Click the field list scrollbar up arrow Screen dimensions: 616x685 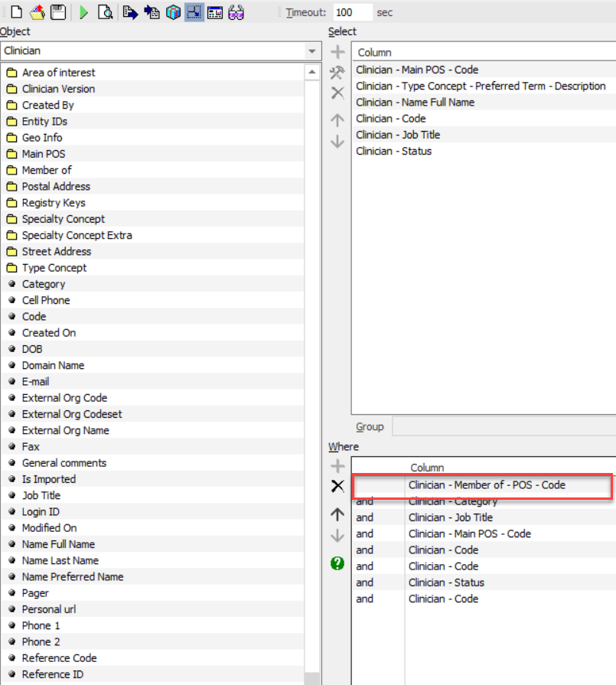point(312,72)
